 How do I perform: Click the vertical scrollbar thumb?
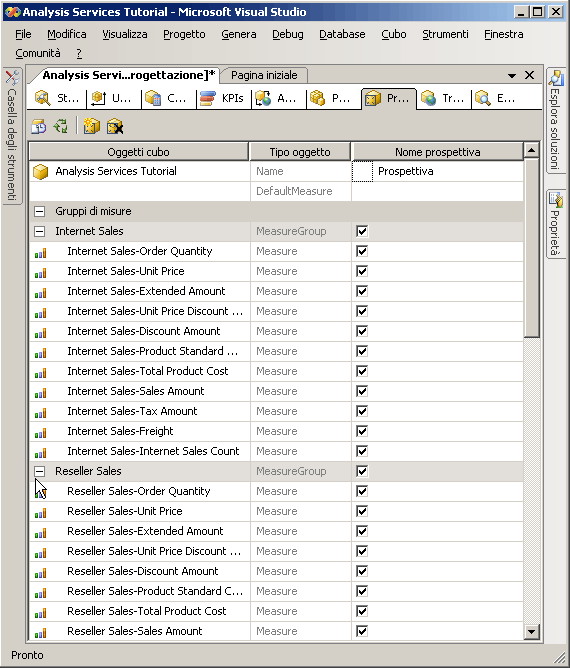pyautogui.click(x=531, y=248)
